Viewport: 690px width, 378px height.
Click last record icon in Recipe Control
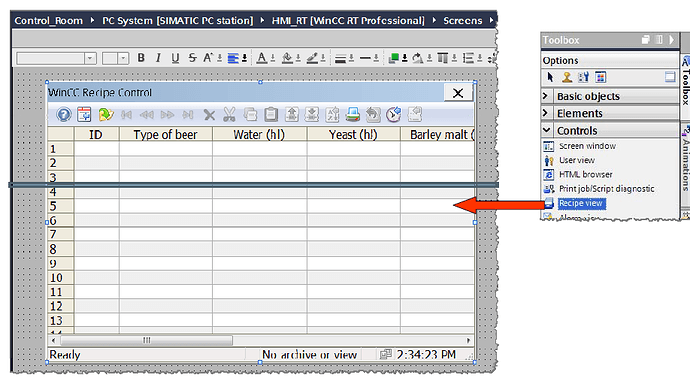coord(188,115)
